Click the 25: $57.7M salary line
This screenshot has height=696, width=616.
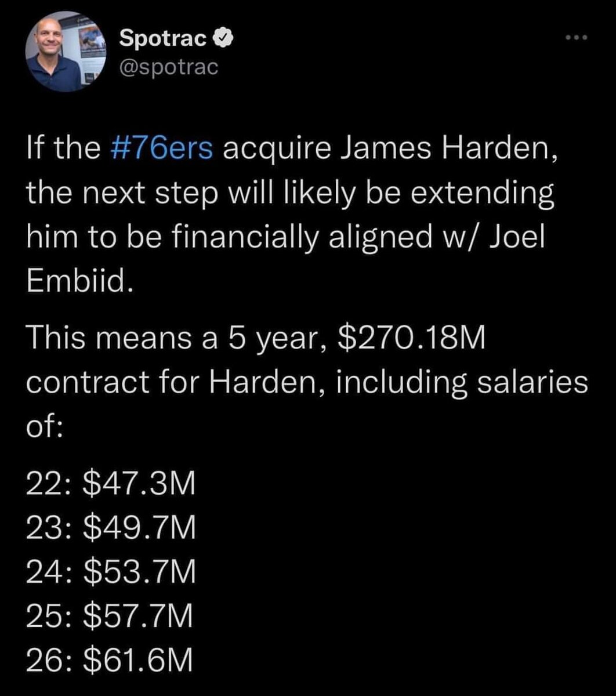coord(110,615)
